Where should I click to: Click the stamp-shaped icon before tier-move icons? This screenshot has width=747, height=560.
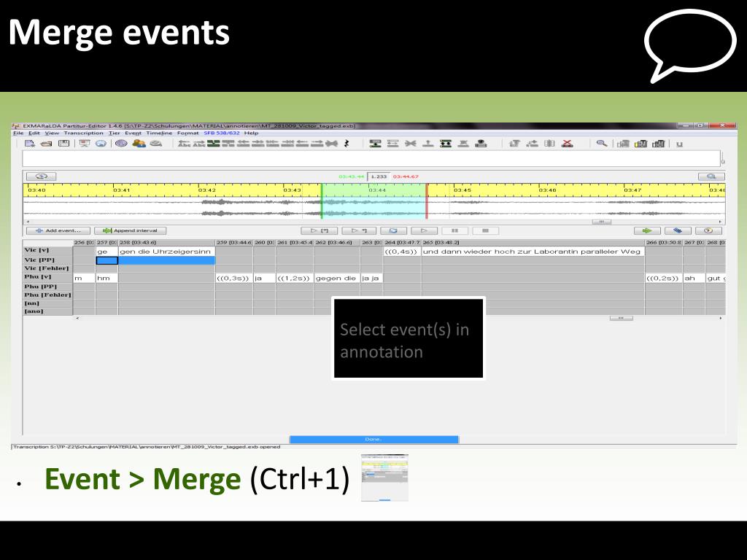[481, 144]
